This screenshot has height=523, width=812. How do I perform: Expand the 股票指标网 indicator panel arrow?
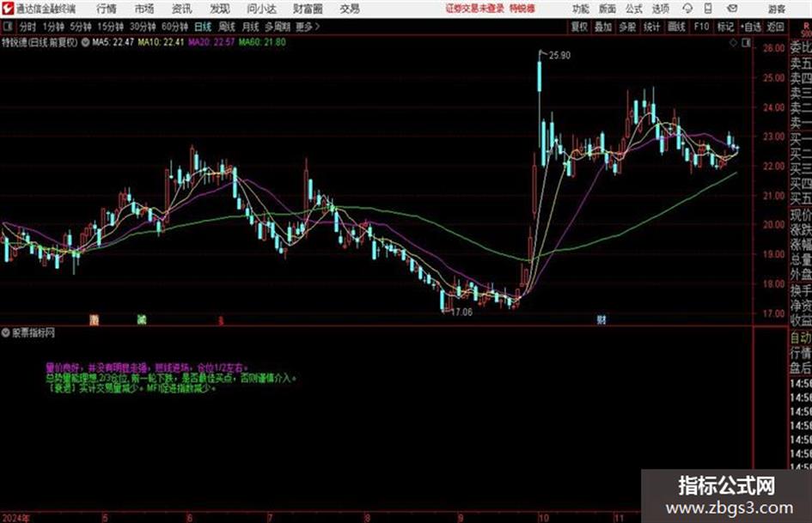pos(6,332)
